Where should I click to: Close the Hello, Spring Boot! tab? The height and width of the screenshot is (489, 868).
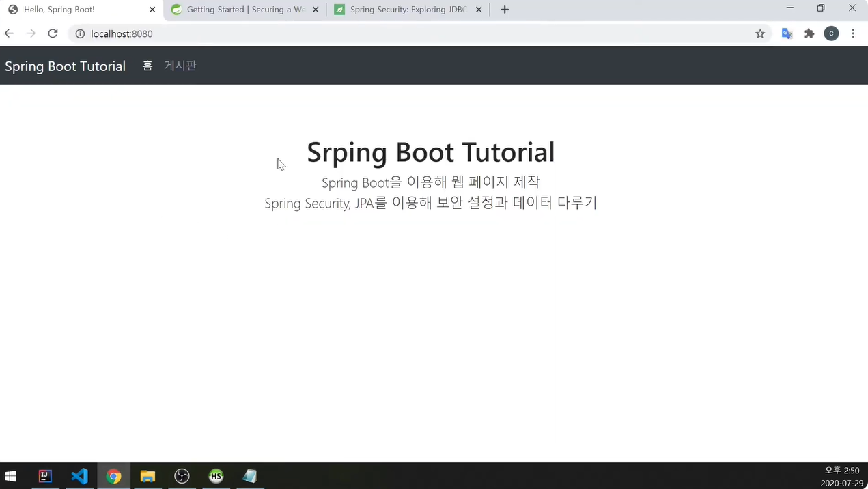pyautogui.click(x=152, y=10)
